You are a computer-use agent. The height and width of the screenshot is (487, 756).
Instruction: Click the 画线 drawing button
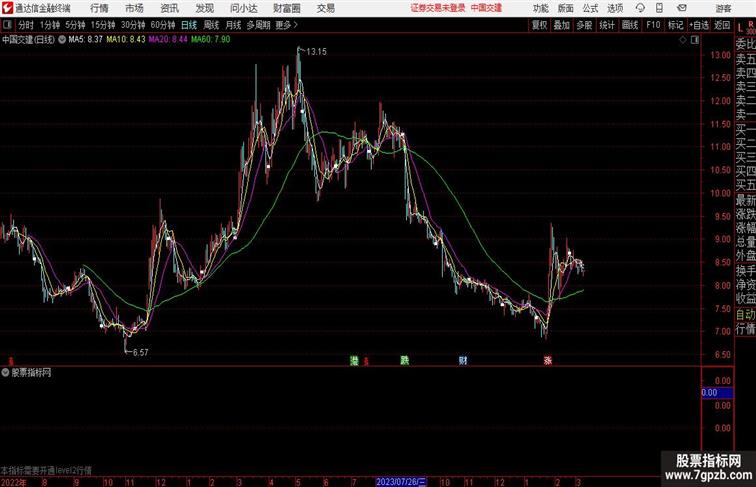[630, 25]
